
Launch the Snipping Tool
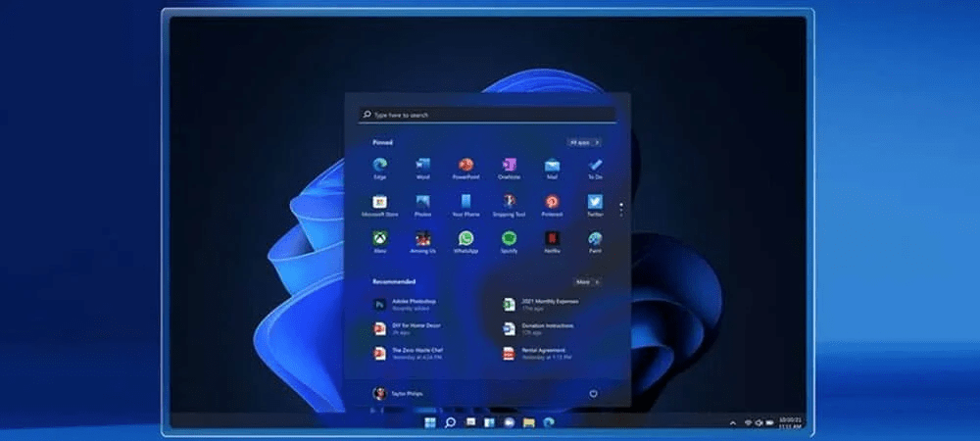point(510,206)
